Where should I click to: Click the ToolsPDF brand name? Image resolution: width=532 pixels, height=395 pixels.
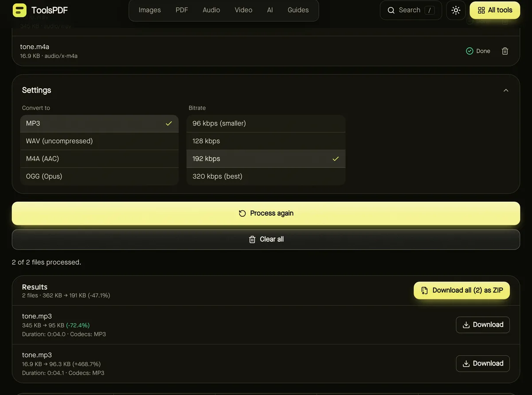pos(50,10)
